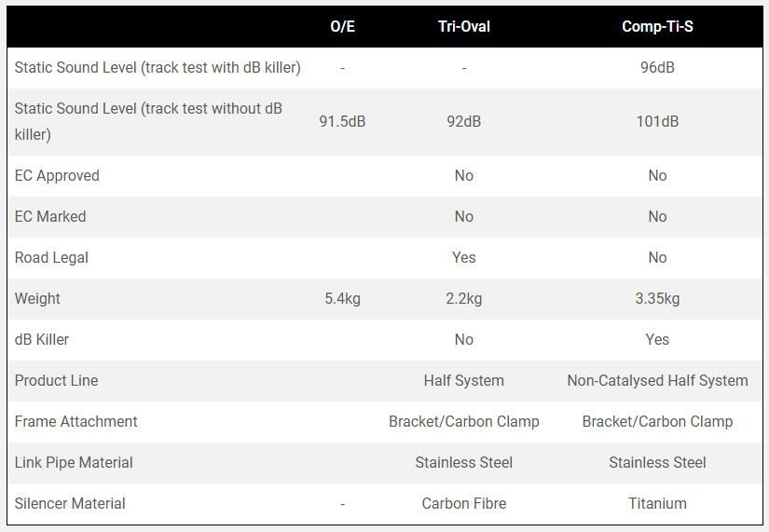Click the EC Approved row label
This screenshot has width=769, height=532.
pos(57,175)
